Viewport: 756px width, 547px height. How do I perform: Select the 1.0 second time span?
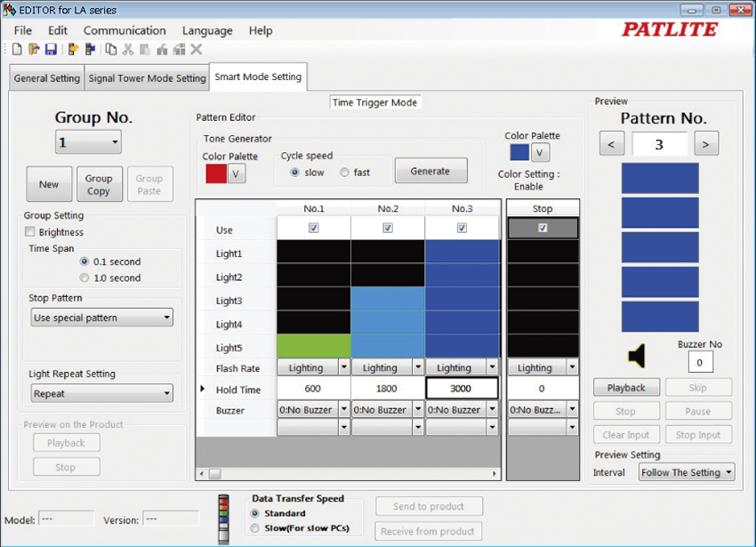tap(84, 278)
